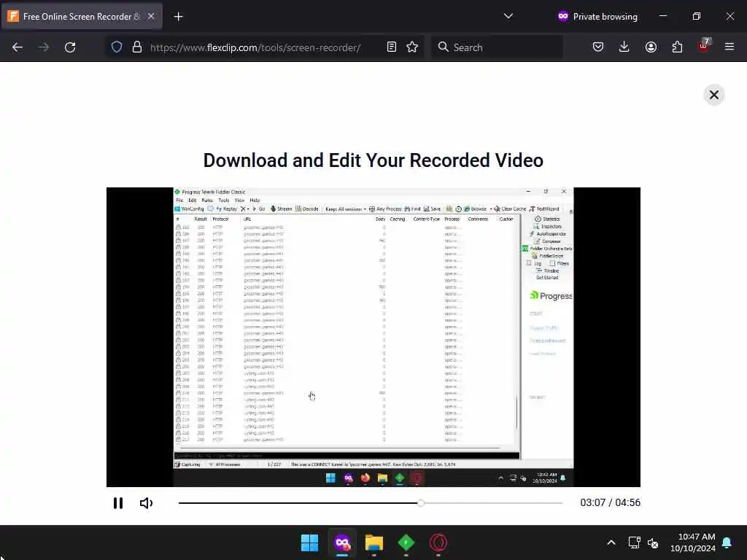
Task: Open private Firefox from the taskbar
Action: [x=342, y=542]
